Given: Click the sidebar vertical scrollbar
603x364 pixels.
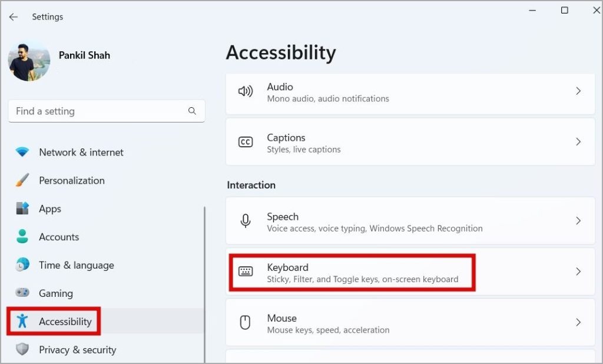Looking at the screenshot, I should [x=204, y=284].
